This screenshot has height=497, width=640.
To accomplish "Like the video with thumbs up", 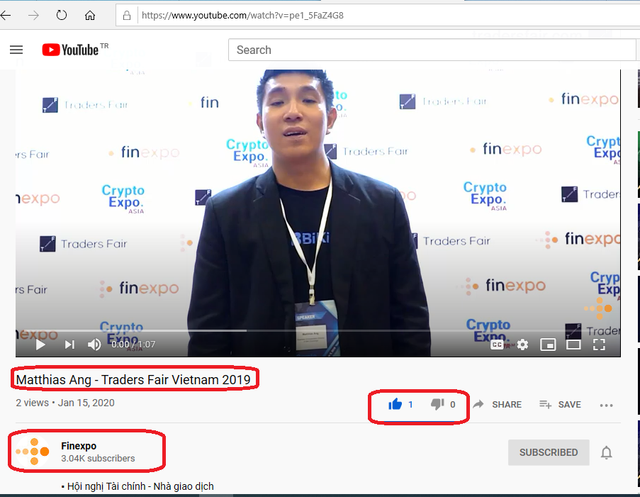I will pyautogui.click(x=395, y=404).
